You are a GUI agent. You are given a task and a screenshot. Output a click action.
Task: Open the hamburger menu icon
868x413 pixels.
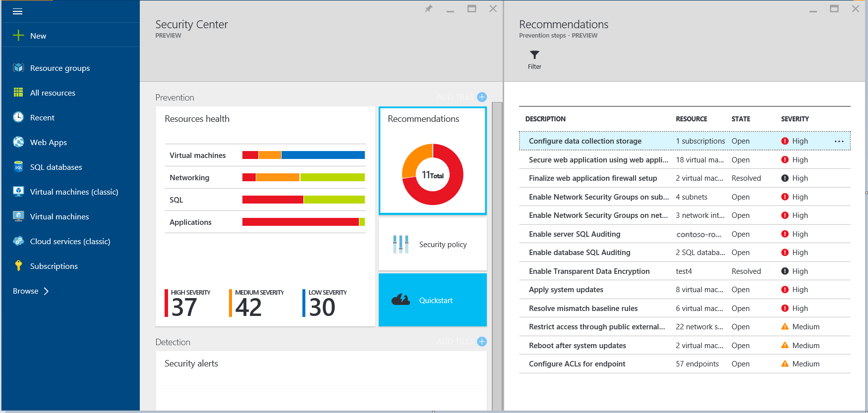[x=17, y=11]
